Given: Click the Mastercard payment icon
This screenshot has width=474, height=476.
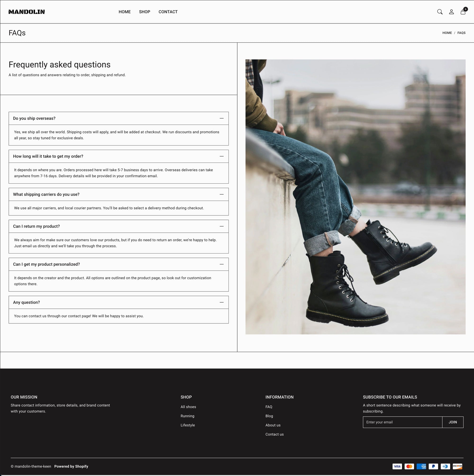Looking at the screenshot, I should pyautogui.click(x=409, y=466).
